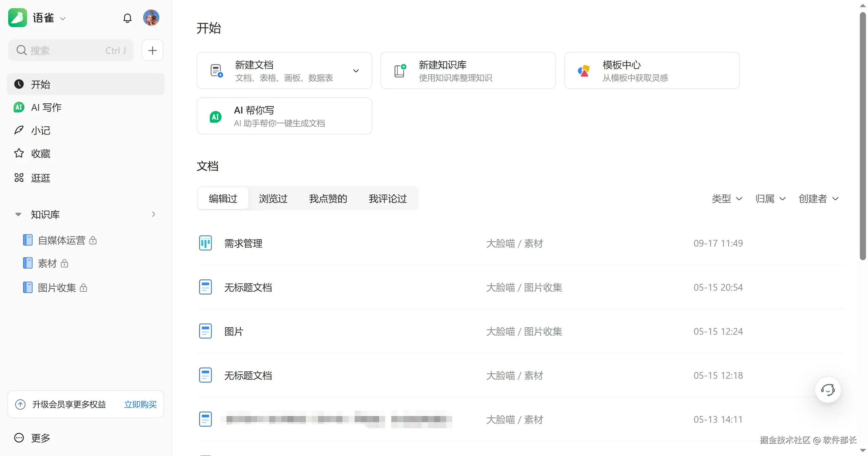Open the 需求管理 board document icon
The height and width of the screenshot is (456, 868).
[205, 243]
